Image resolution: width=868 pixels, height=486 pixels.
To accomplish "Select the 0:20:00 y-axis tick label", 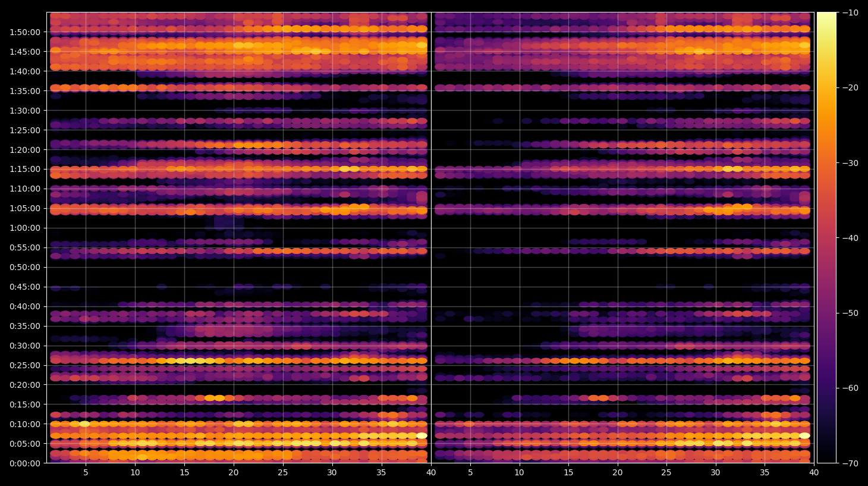I will tap(25, 385).
